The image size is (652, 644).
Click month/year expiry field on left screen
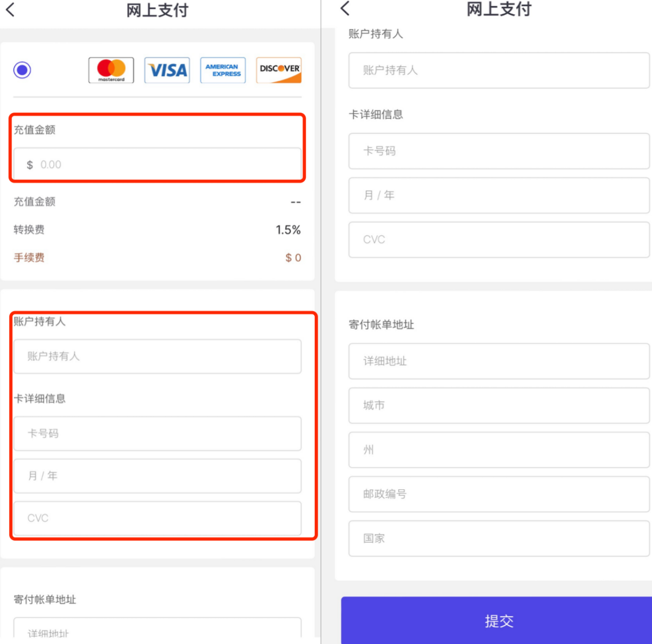(157, 476)
